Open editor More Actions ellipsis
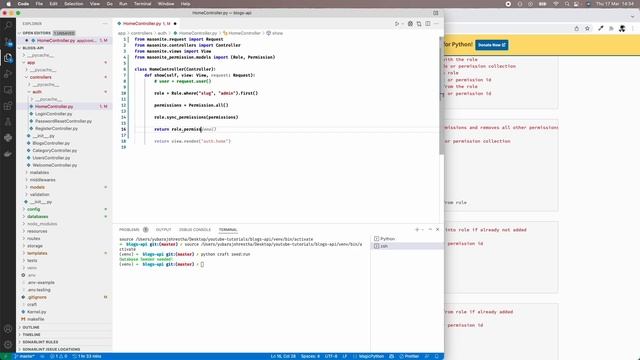 point(436,24)
